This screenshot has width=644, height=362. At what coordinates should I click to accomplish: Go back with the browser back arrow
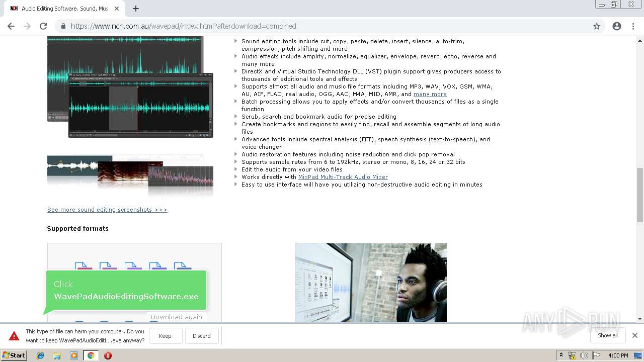[11, 26]
